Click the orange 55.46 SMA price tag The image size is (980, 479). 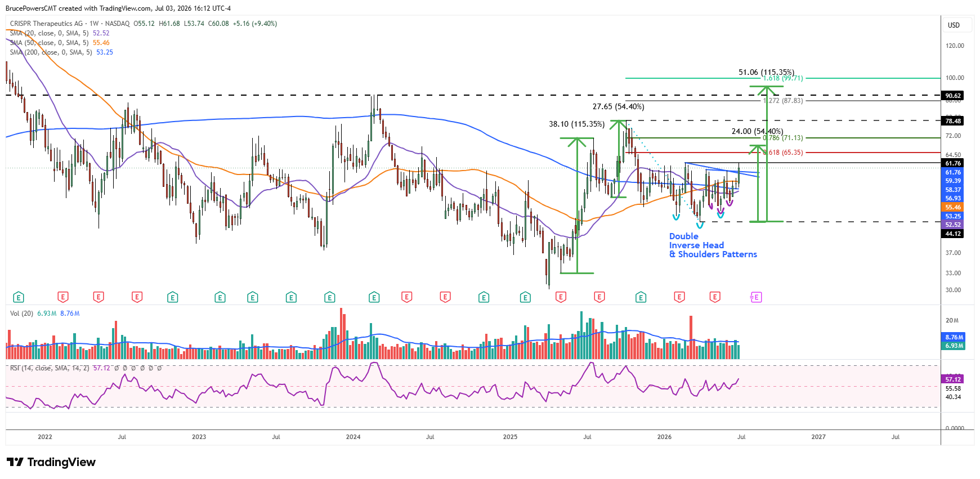point(953,207)
